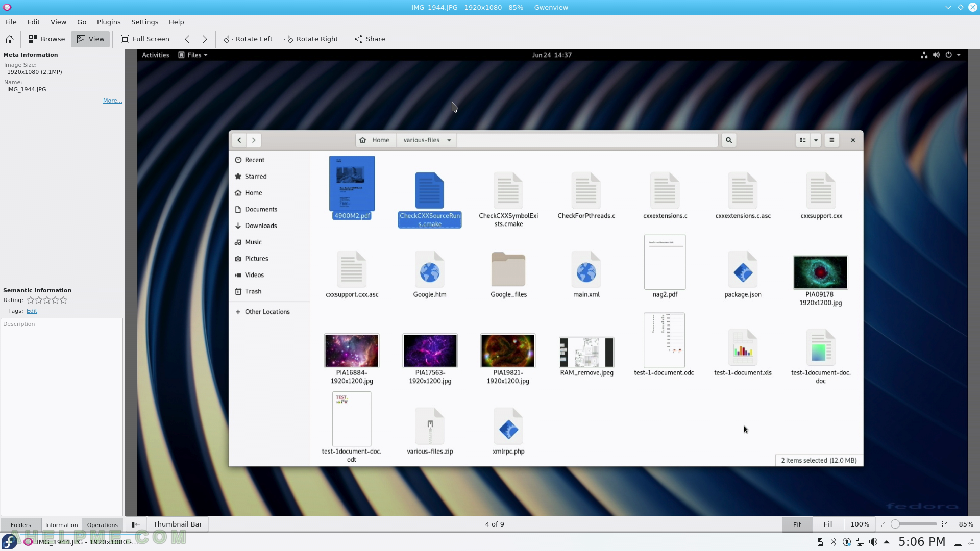Open view options arrow in pictured Files window
This screenshot has height=551, width=980.
point(816,140)
